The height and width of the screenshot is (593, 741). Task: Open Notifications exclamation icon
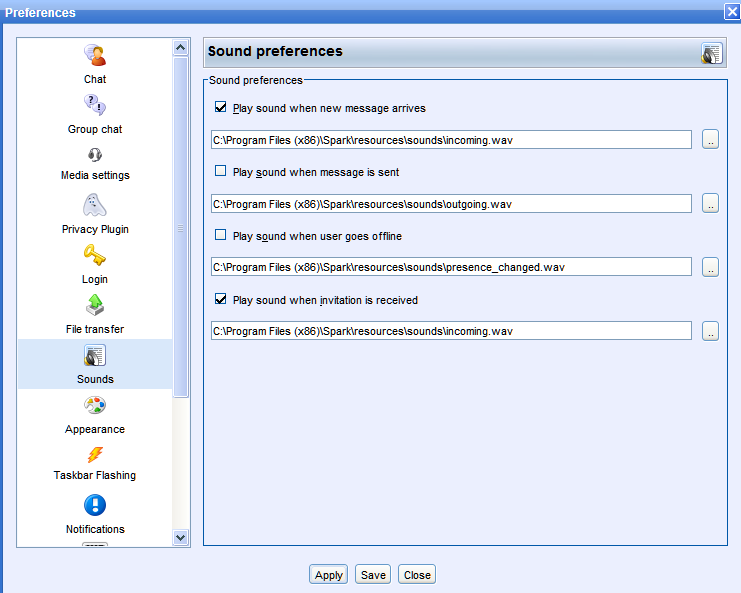tap(95, 505)
